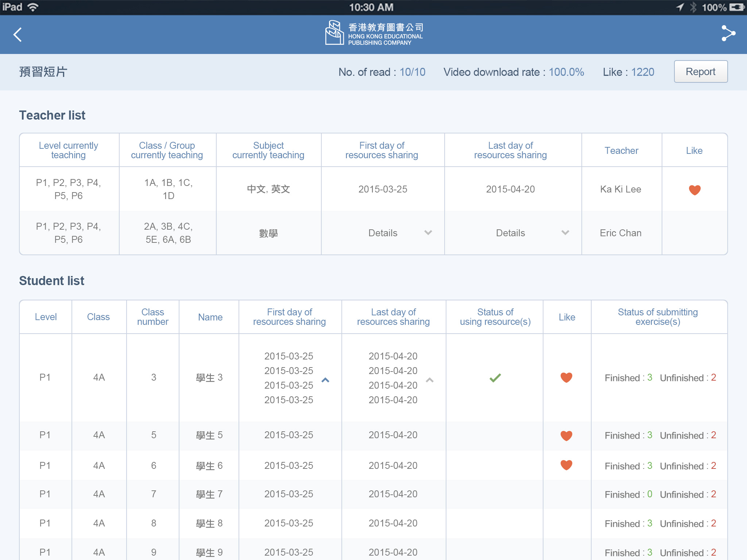Toggle heart like for 學生 3
This screenshot has height=560, width=747.
pos(566,377)
